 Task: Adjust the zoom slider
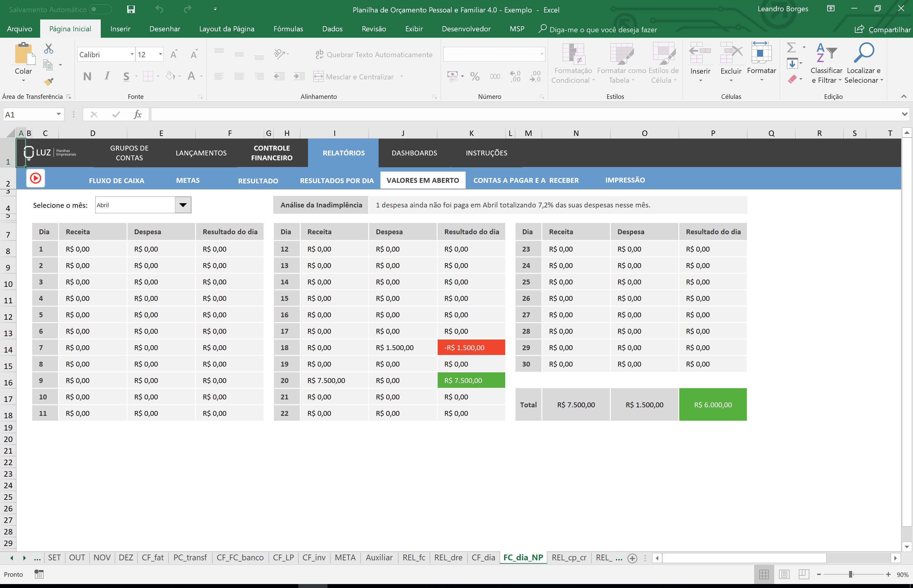851,574
